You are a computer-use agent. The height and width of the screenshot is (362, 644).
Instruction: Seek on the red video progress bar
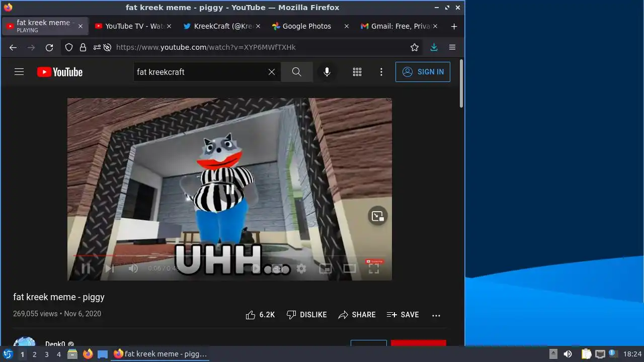pyautogui.click(x=230, y=255)
